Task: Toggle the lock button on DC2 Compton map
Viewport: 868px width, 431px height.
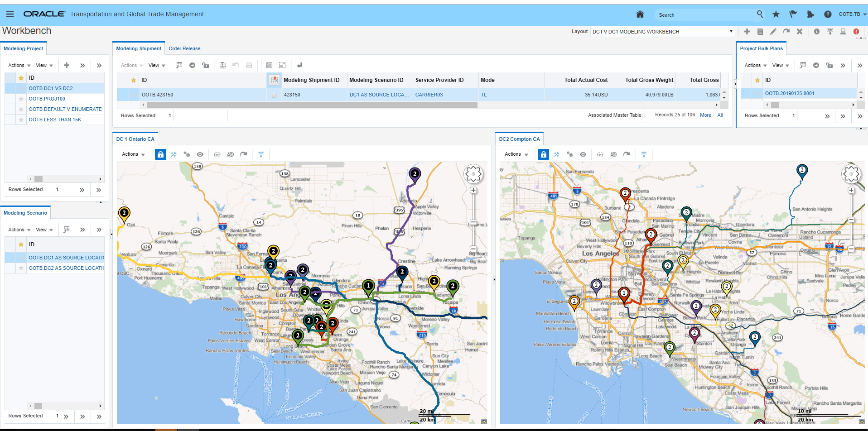Action: [543, 154]
